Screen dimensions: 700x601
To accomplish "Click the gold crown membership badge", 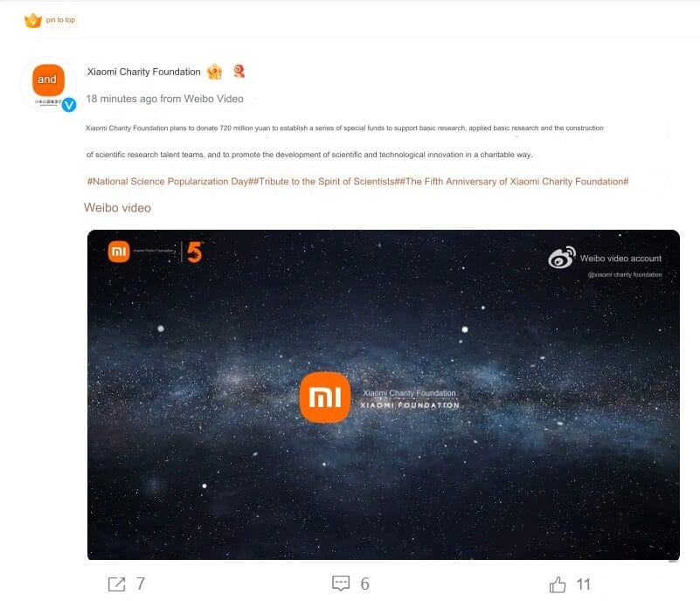I will (x=215, y=72).
